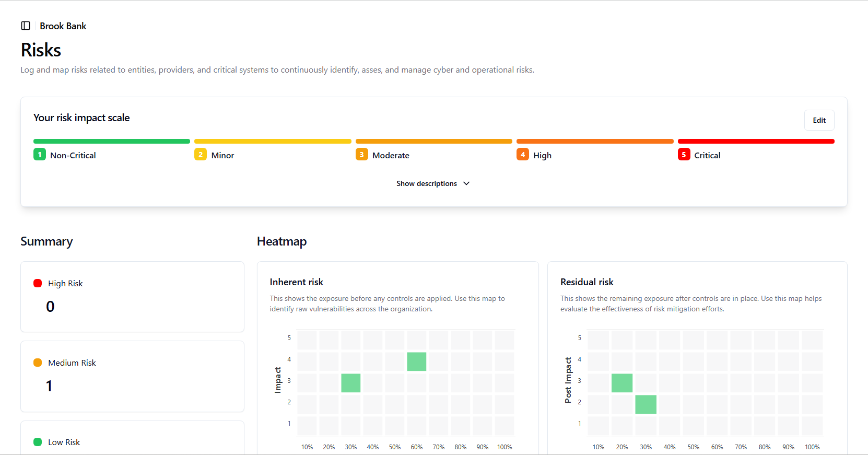Click the Residual risk heading

tap(587, 282)
